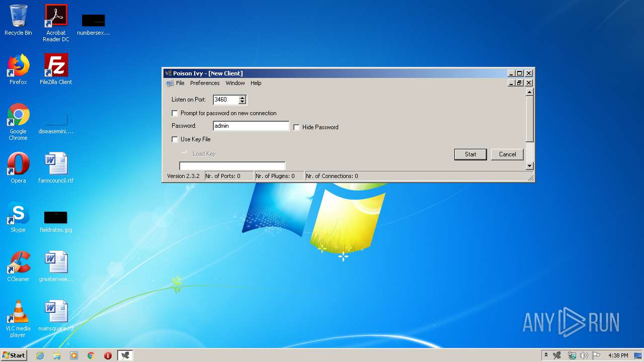Click the network tray icon
Image resolution: width=644 pixels, height=362 pixels.
[572, 355]
